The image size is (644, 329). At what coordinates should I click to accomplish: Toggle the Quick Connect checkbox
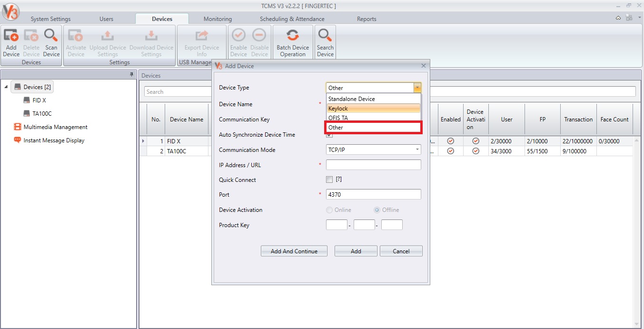(329, 179)
